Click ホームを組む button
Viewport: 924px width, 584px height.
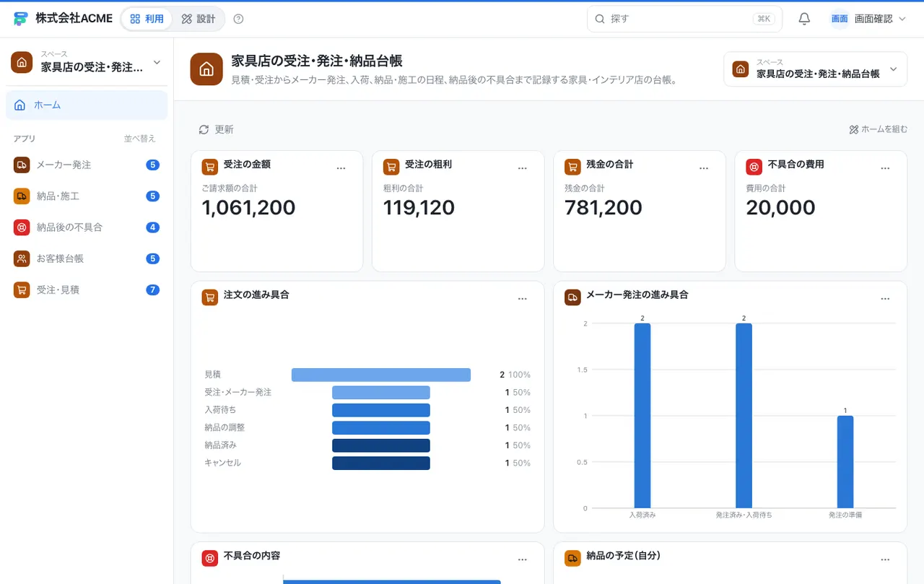click(878, 129)
